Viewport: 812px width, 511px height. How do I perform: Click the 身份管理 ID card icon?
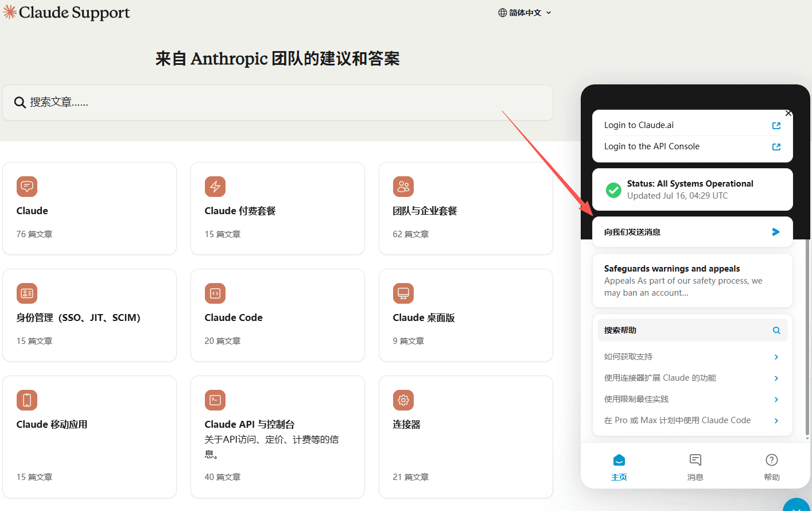(27, 293)
